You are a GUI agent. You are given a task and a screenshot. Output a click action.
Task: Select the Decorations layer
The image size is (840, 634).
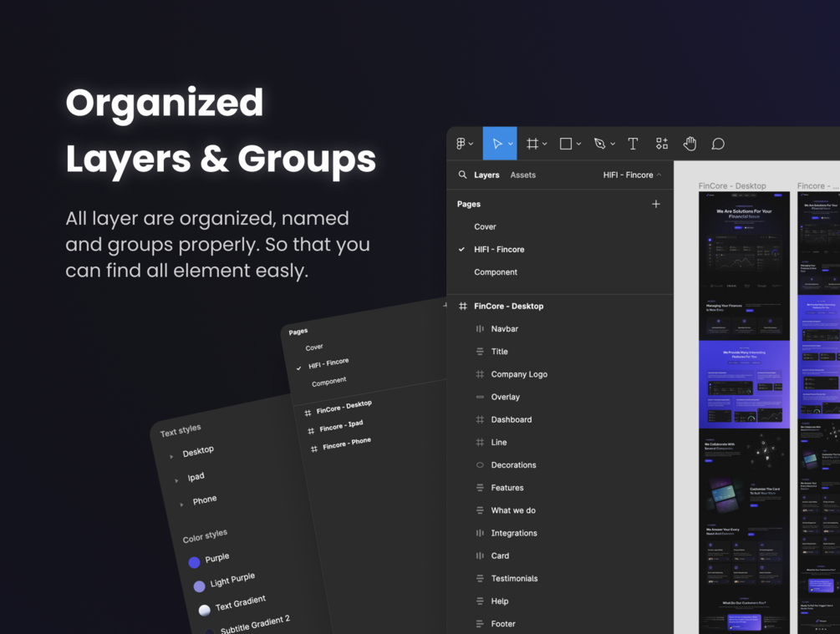(x=513, y=465)
